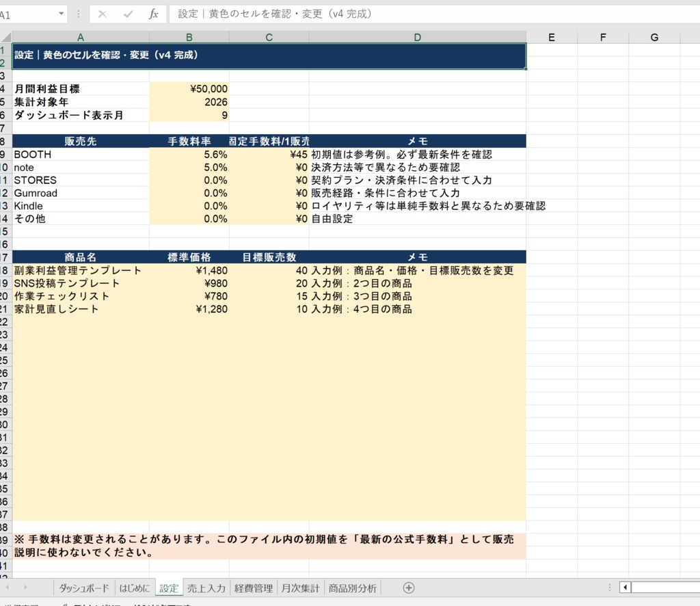Select the 集計対象年 value 2026 cell

189,102
